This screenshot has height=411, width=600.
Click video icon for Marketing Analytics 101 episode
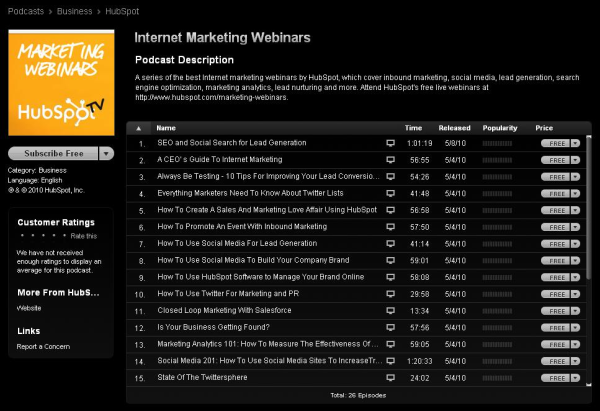coord(391,344)
